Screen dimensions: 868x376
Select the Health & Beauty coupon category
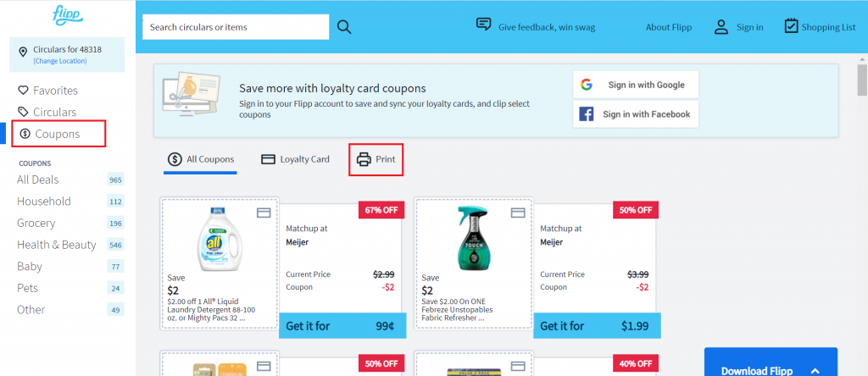[56, 245]
